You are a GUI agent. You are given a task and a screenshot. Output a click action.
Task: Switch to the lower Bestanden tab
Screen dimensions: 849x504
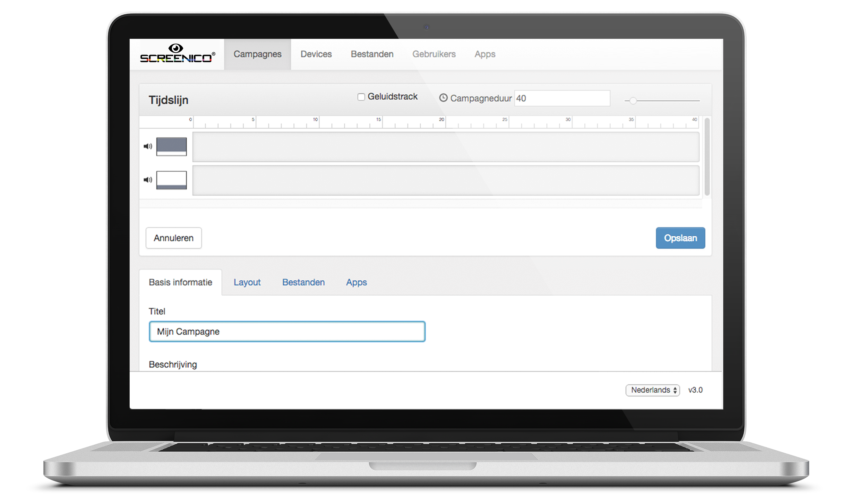(303, 282)
